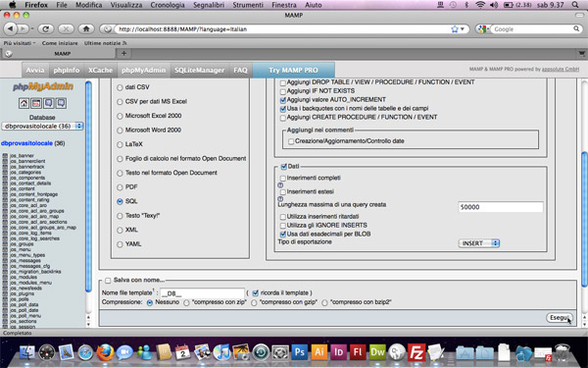The width and height of the screenshot is (588, 368).
Task: Choose YAML export format
Action: pos(120,244)
